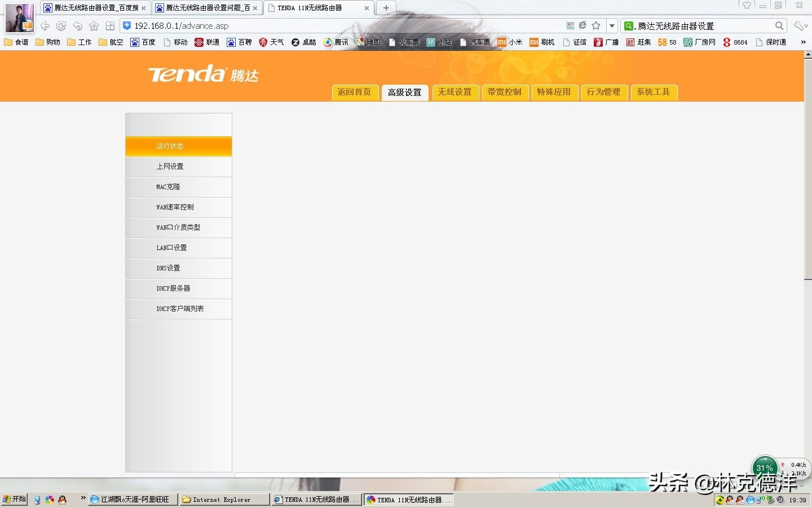Select 上网设置 in the sidebar
The height and width of the screenshot is (508, 812).
(x=179, y=167)
